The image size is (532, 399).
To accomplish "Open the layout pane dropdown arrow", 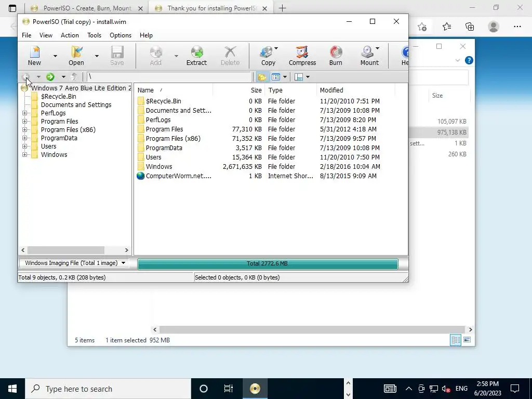I will click(308, 77).
